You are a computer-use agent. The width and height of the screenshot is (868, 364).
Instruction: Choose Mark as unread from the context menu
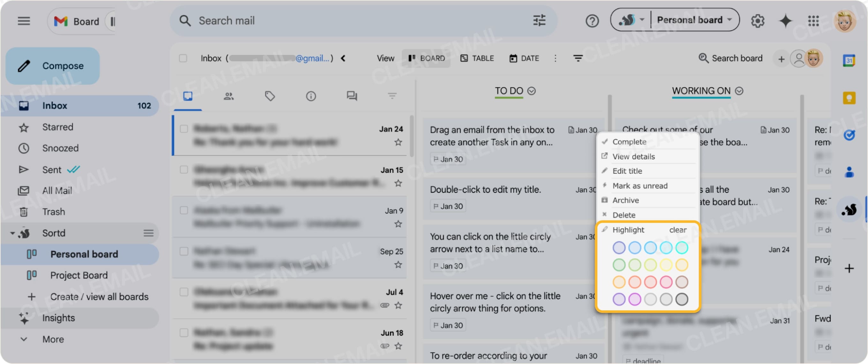click(x=640, y=186)
